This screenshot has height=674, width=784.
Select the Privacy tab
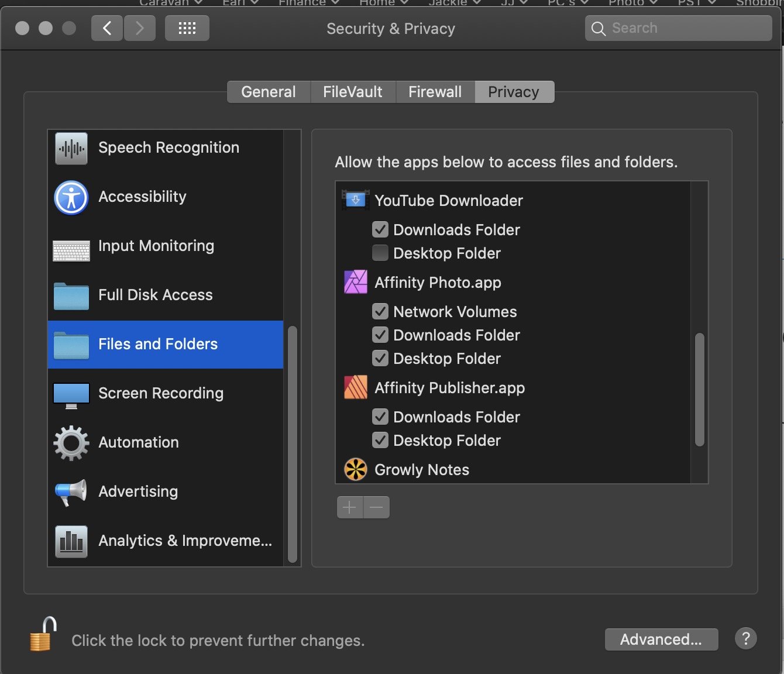tap(514, 92)
